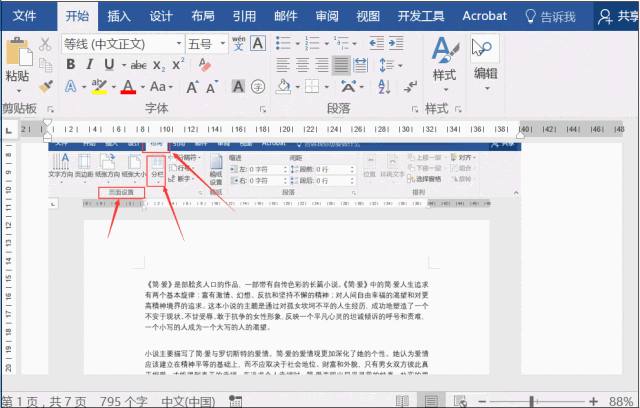The width and height of the screenshot is (640, 408).
Task: Expand the Paste (粘贴) options arrow
Action: (18, 91)
